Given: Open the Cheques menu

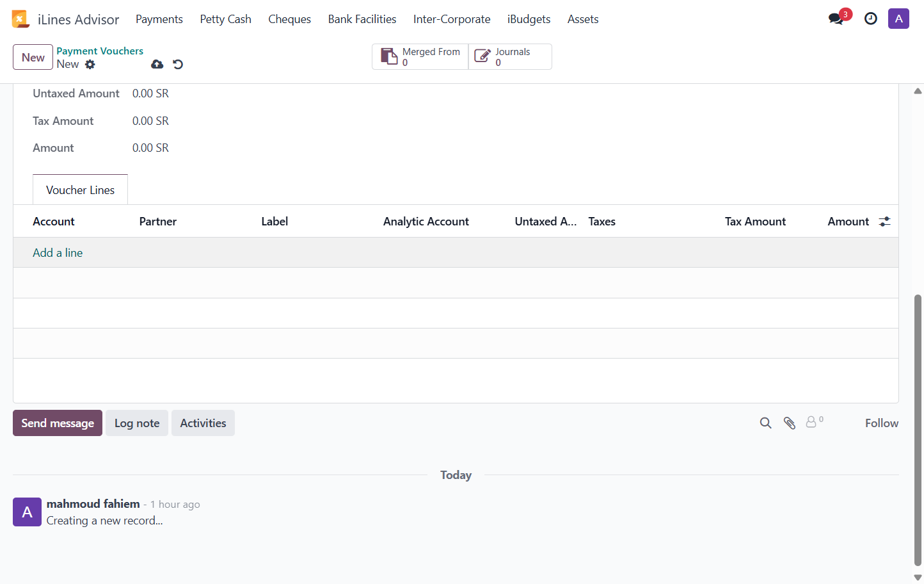Looking at the screenshot, I should [290, 19].
